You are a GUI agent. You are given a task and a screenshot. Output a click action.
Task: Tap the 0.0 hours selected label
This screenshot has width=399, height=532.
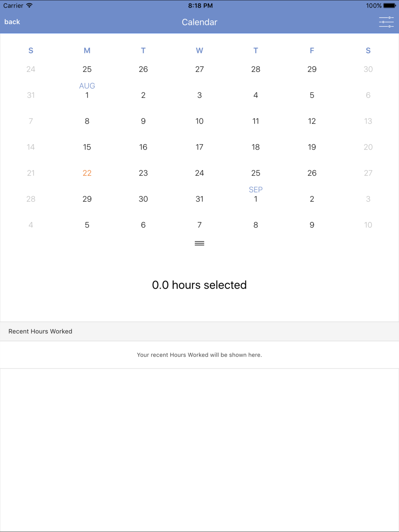(199, 285)
